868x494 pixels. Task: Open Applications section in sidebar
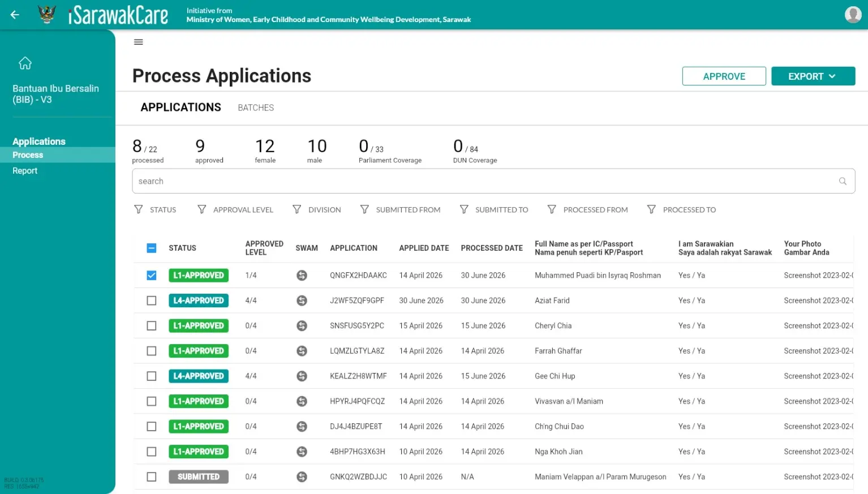39,141
